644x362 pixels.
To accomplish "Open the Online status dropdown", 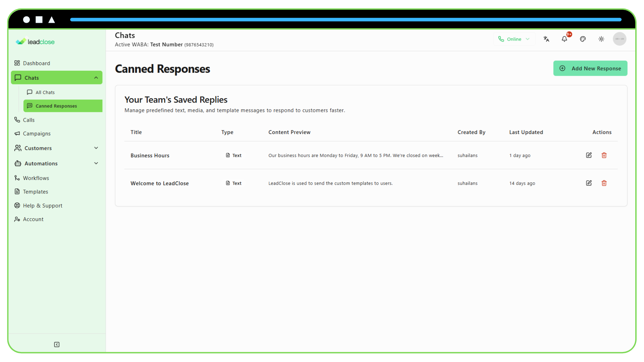I will tap(527, 39).
